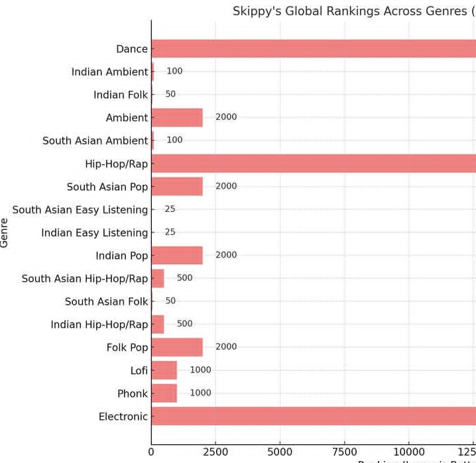The image size is (476, 463).
Task: Click the value 50 beside Indian Folk
Action: 170,94
